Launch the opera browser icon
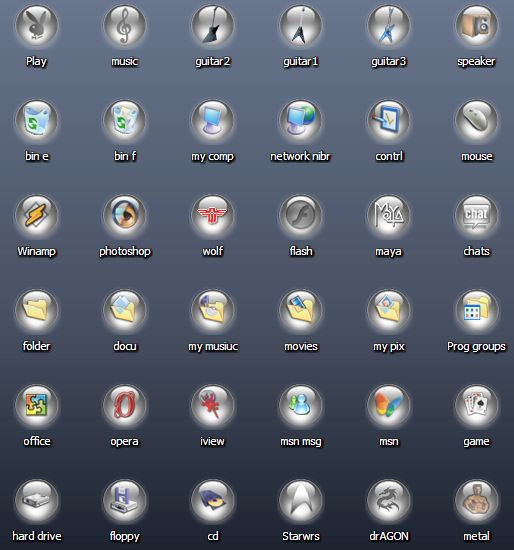Viewport: 514px width, 550px height. tap(125, 405)
